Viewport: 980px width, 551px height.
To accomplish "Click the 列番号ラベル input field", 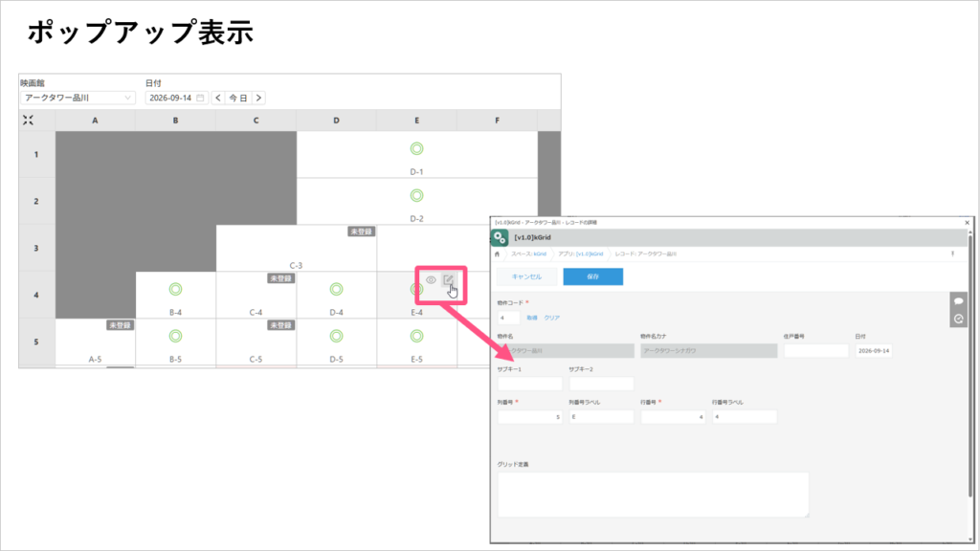I will click(x=601, y=417).
